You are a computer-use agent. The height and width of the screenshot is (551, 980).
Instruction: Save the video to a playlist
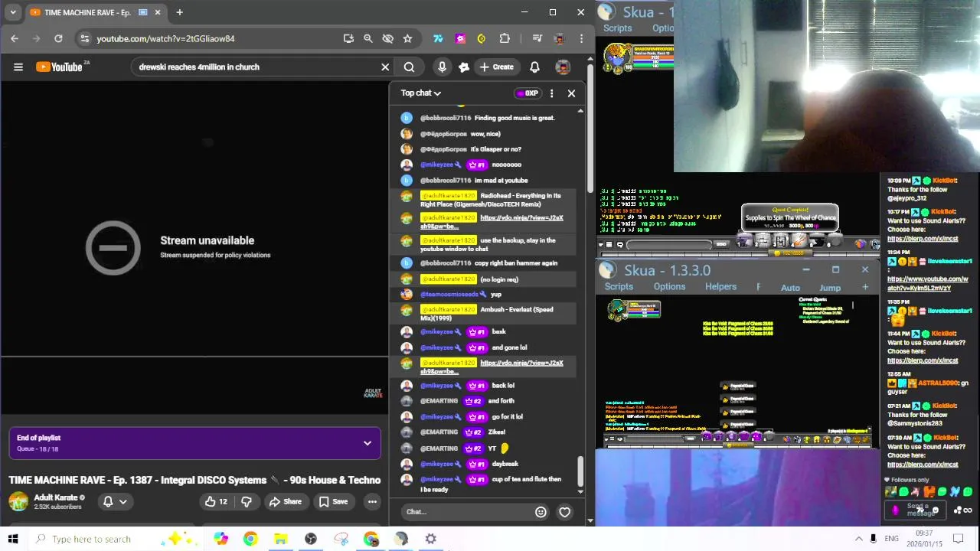click(333, 502)
